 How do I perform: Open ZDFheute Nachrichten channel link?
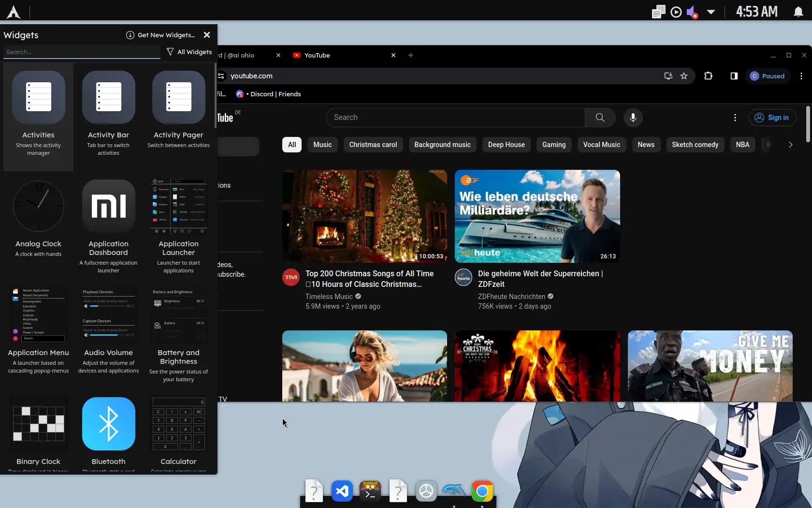tap(511, 297)
